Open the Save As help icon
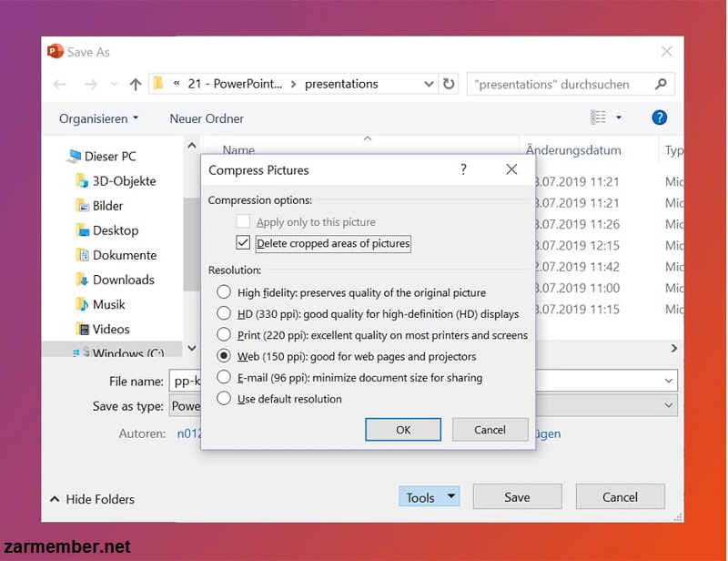 (659, 117)
